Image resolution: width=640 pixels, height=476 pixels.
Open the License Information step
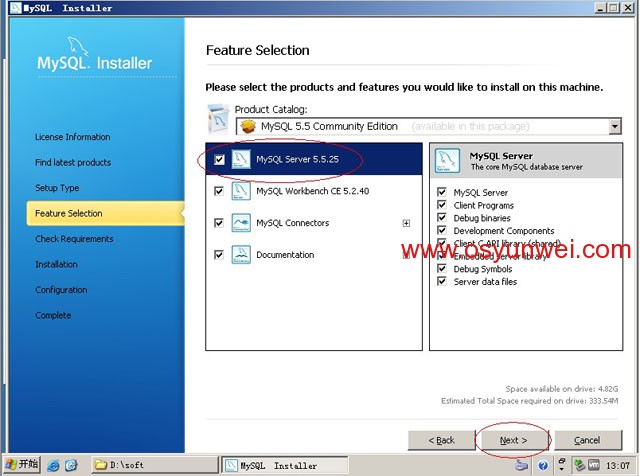73,137
